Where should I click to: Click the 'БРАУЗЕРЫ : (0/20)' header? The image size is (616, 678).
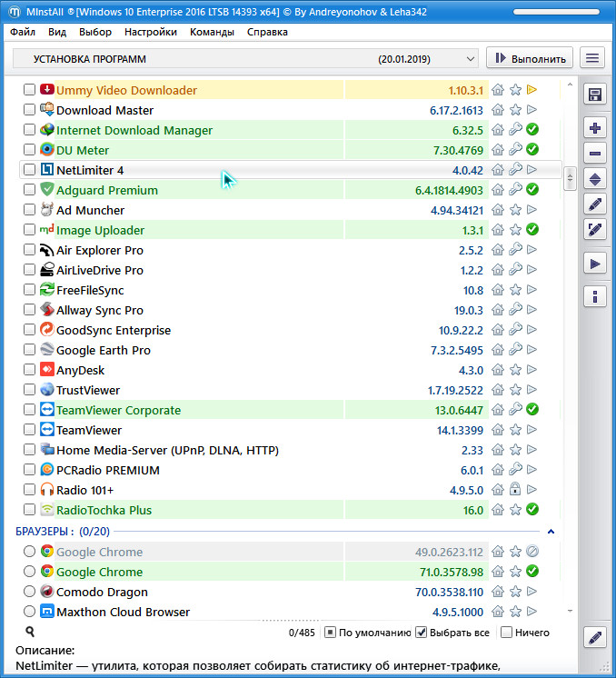coord(63,532)
